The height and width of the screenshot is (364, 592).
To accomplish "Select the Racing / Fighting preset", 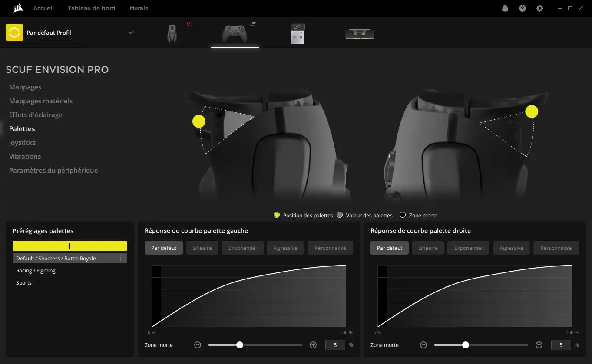I will click(x=36, y=271).
